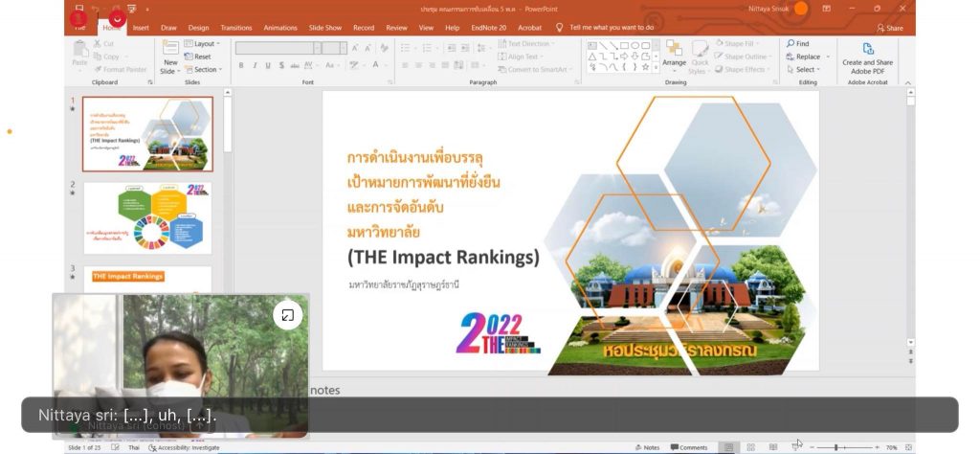Click Decrease List Level icon

point(452,48)
